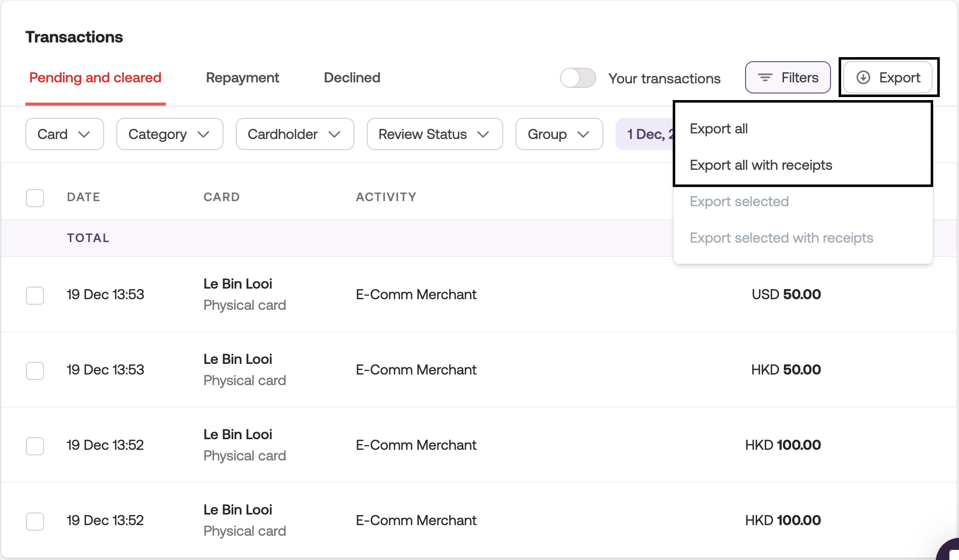Click the download icon in Export button
This screenshot has width=959, height=560.
tap(863, 77)
